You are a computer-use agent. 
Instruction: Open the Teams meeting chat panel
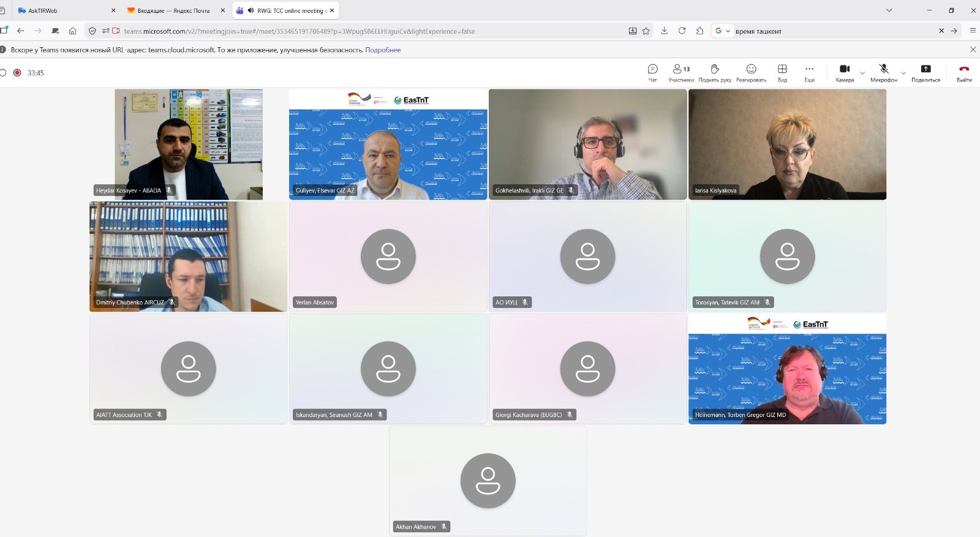click(652, 72)
